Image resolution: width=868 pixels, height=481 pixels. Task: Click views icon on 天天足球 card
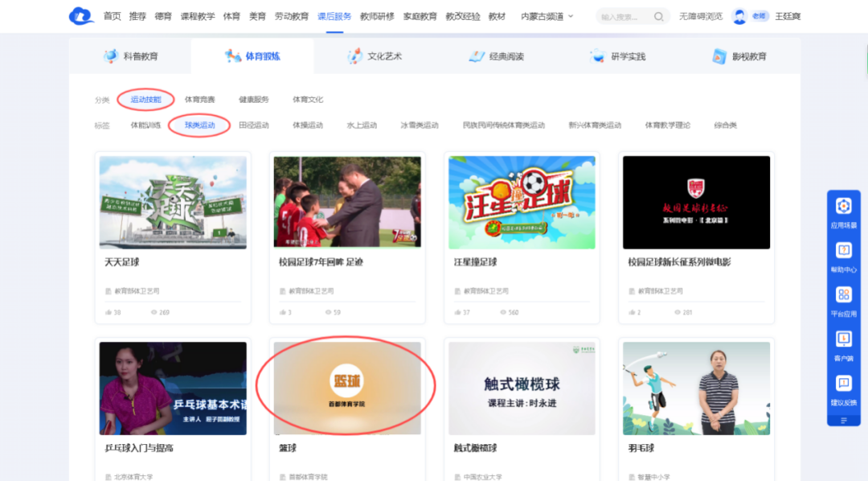pyautogui.click(x=154, y=313)
